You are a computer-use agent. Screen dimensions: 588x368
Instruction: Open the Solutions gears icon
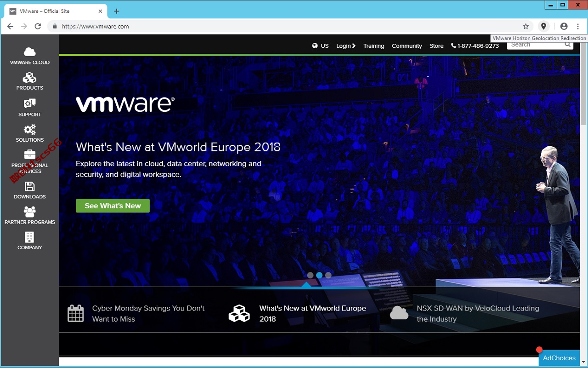click(29, 129)
